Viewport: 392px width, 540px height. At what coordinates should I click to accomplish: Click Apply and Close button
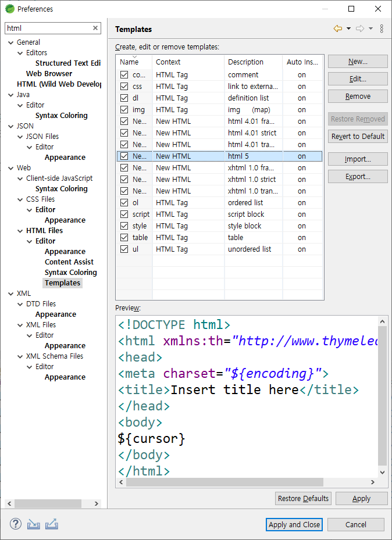pyautogui.click(x=294, y=524)
